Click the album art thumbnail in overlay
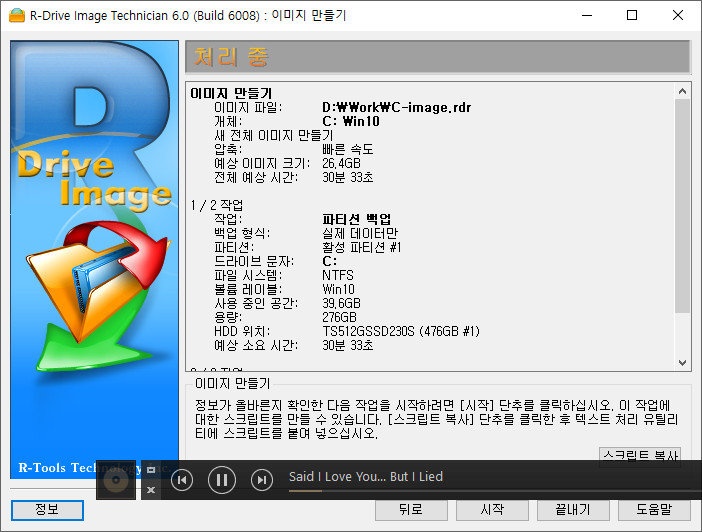 pos(116,480)
